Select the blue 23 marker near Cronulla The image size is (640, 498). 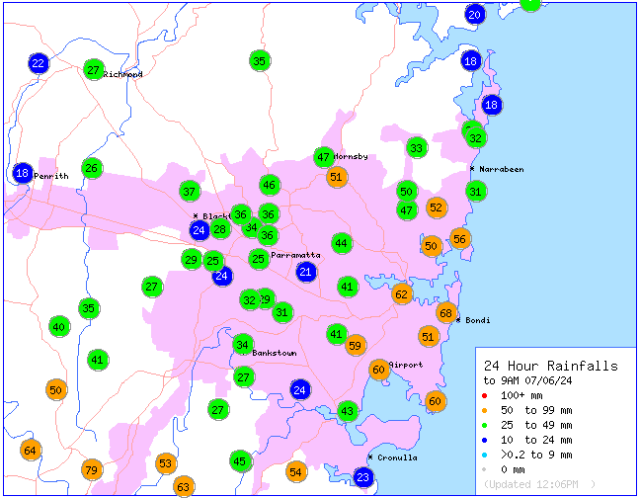coord(364,478)
